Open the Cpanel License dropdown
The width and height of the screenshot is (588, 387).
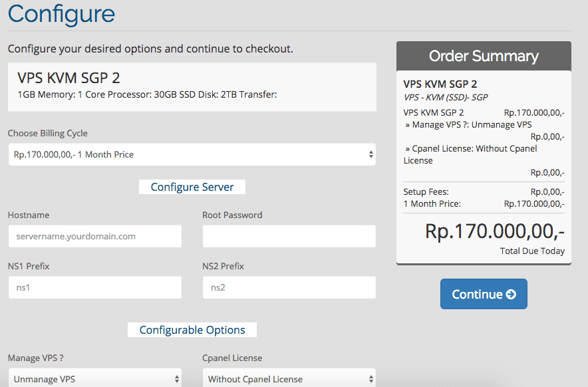(x=289, y=378)
